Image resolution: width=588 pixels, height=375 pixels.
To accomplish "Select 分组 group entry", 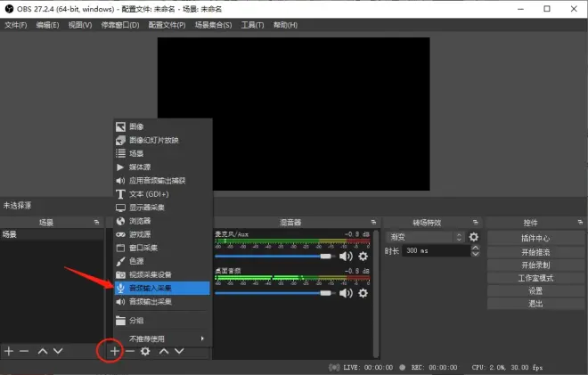I will 162,321.
